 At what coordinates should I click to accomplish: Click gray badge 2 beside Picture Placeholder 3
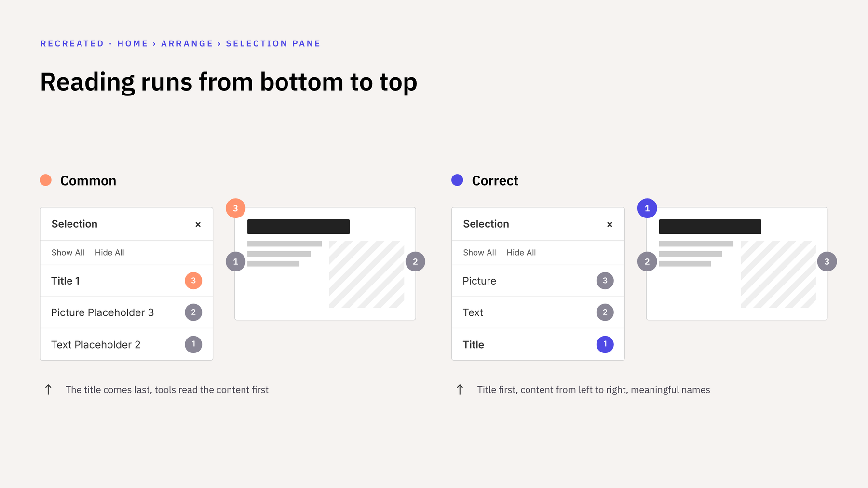193,312
